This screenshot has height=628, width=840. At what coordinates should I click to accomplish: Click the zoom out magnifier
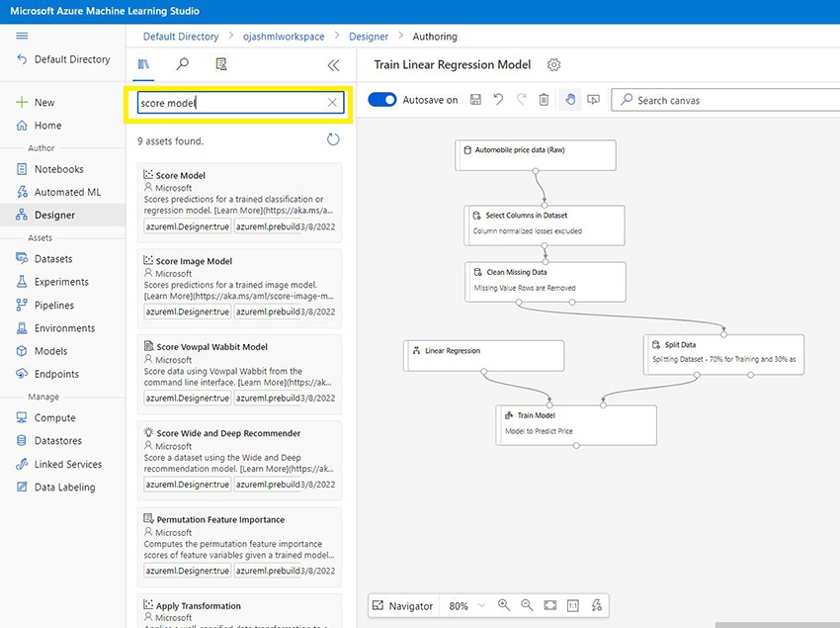pos(527,605)
